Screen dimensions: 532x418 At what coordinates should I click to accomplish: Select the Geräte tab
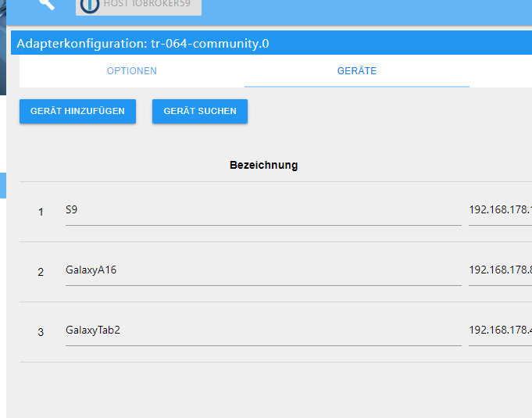pyautogui.click(x=356, y=71)
